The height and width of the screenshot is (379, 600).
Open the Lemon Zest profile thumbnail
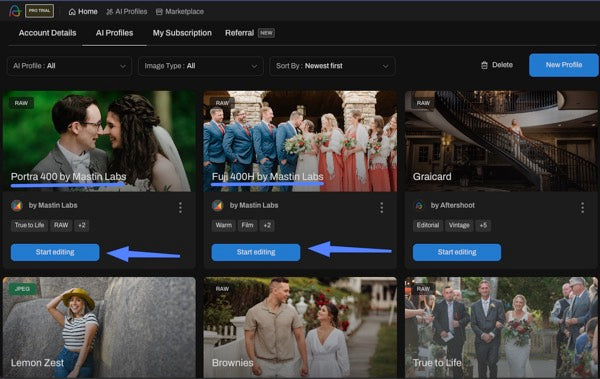coord(99,328)
